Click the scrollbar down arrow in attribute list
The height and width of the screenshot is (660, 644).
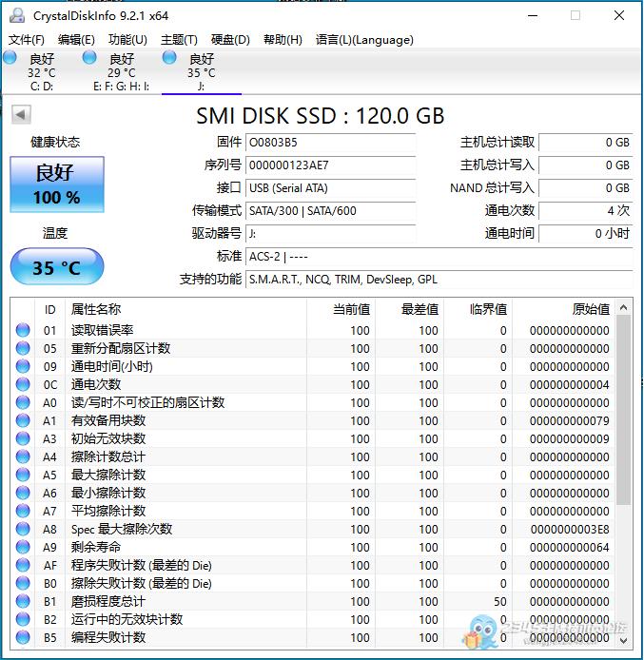point(623,640)
